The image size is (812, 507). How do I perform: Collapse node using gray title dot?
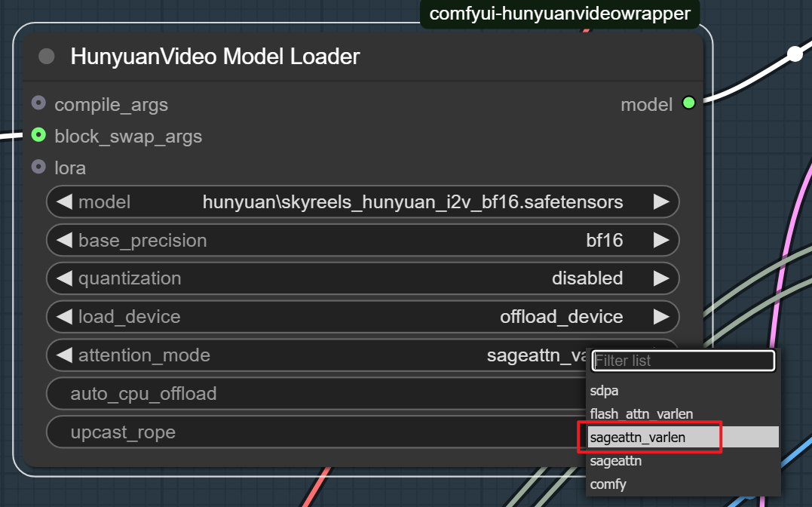pos(47,56)
